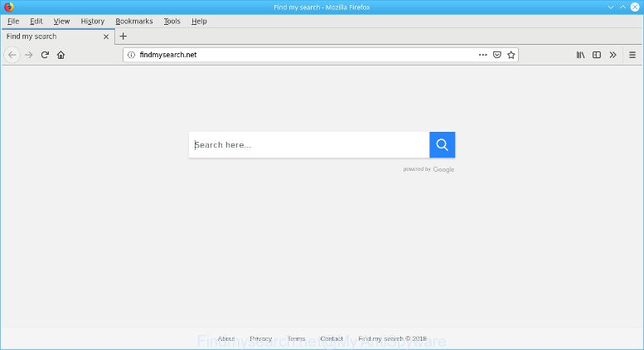Open the Contact footer link
Image resolution: width=644 pixels, height=350 pixels.
(332, 338)
